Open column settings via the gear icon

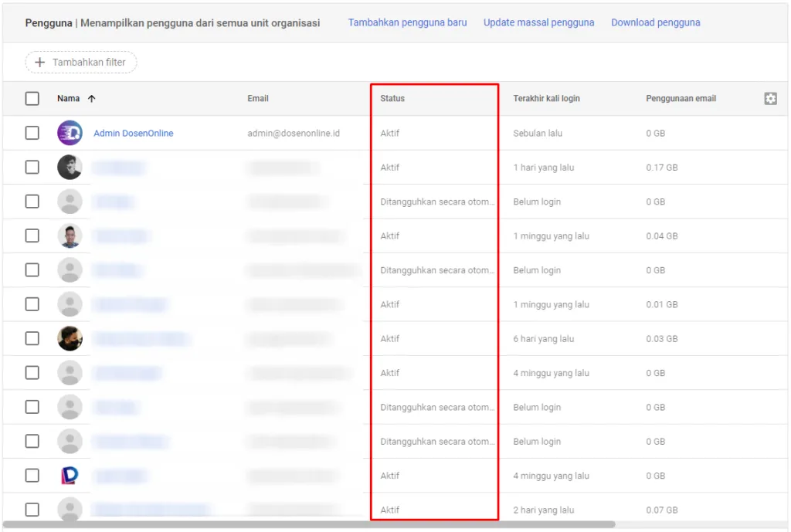pos(770,99)
